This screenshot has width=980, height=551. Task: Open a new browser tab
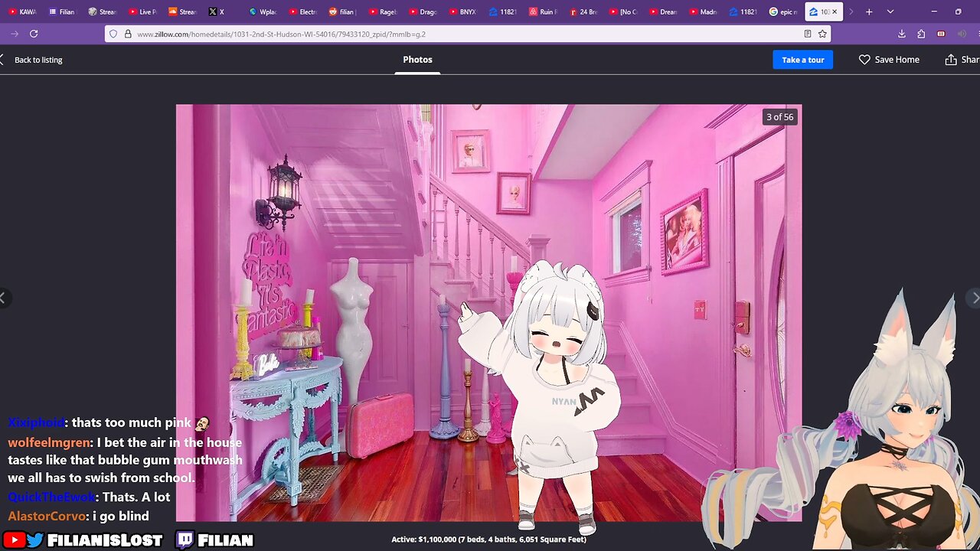pos(869,11)
